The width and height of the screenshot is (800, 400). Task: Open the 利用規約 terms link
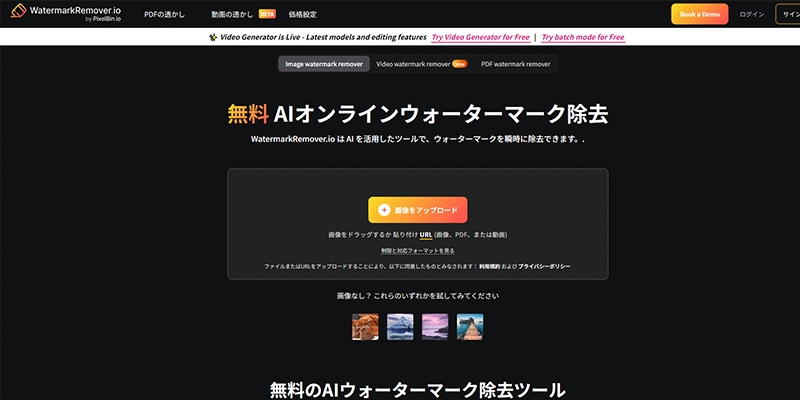pos(488,266)
